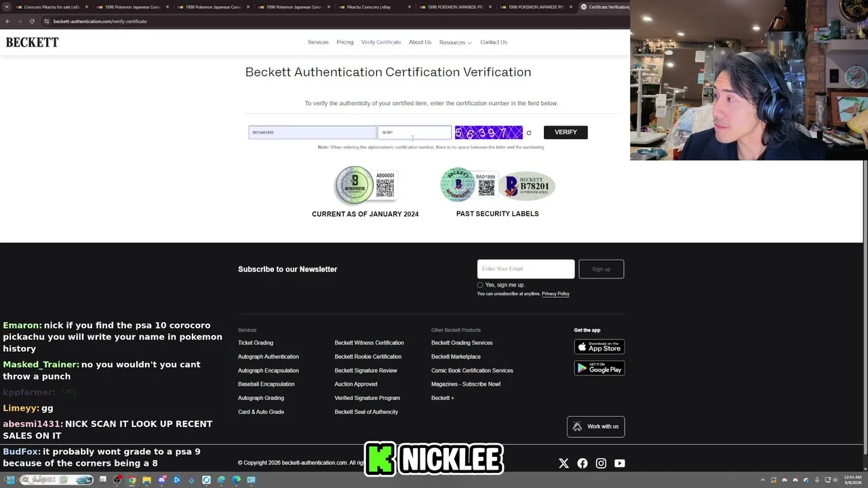Open Beckett Signature Review link
Screen dimensions: 868x488
point(366,371)
